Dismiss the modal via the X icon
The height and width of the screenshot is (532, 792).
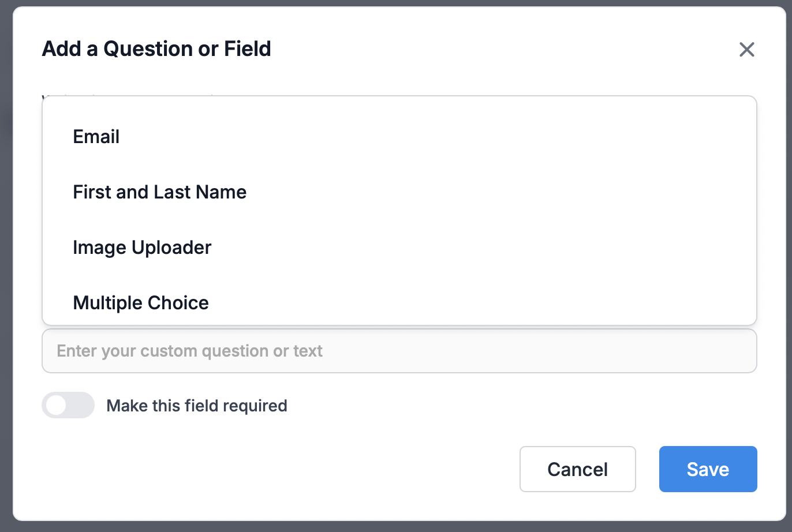(747, 50)
